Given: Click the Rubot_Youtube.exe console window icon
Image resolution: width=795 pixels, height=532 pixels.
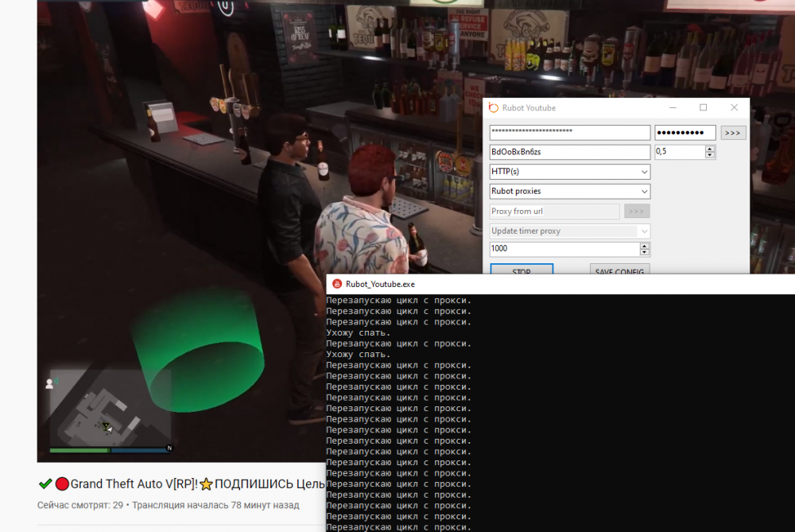Looking at the screenshot, I should coord(337,284).
